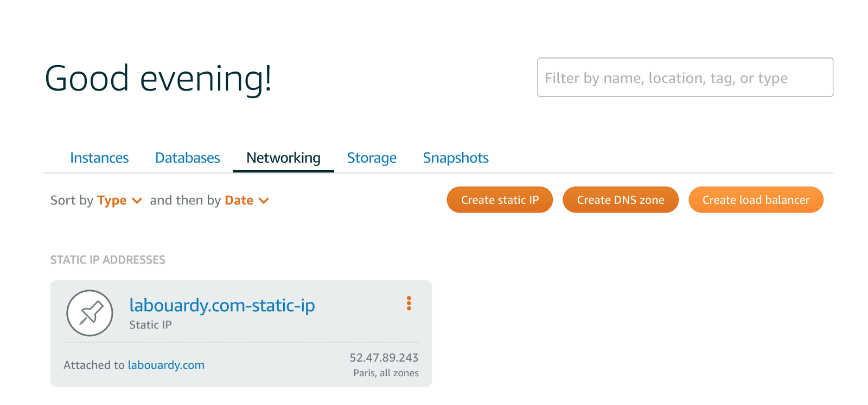Click the STATIC IP ADDRESSES section heading
The height and width of the screenshot is (405, 868).
[108, 260]
